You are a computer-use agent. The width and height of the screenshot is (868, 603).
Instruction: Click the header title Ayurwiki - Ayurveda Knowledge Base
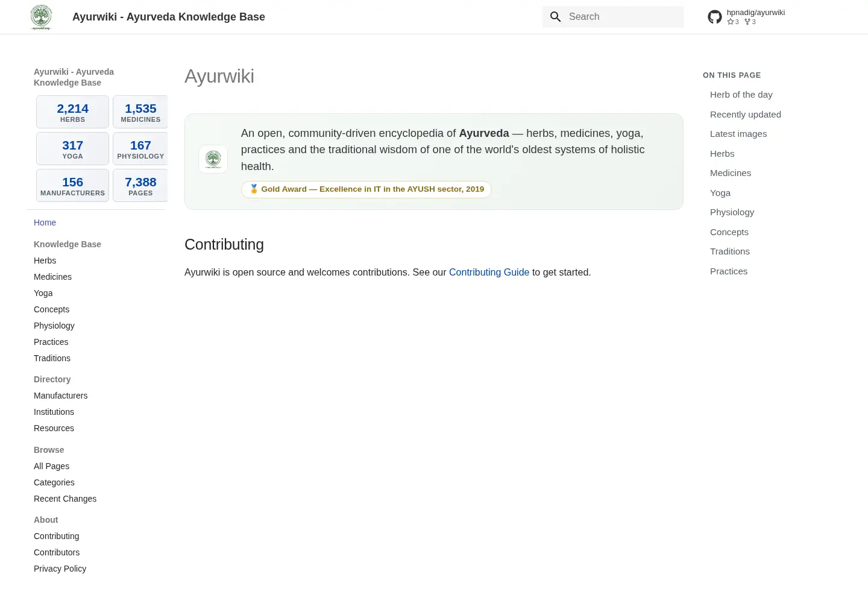coord(169,17)
